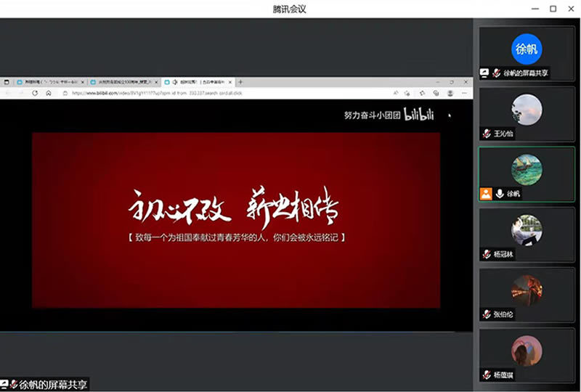Click the muted microphone icon next to 杨蕙琪
Image resolution: width=581 pixels, height=392 pixels.
click(x=487, y=375)
